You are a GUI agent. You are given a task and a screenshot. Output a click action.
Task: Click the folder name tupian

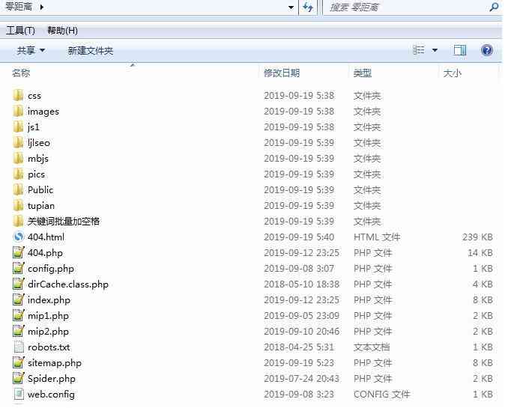41,206
